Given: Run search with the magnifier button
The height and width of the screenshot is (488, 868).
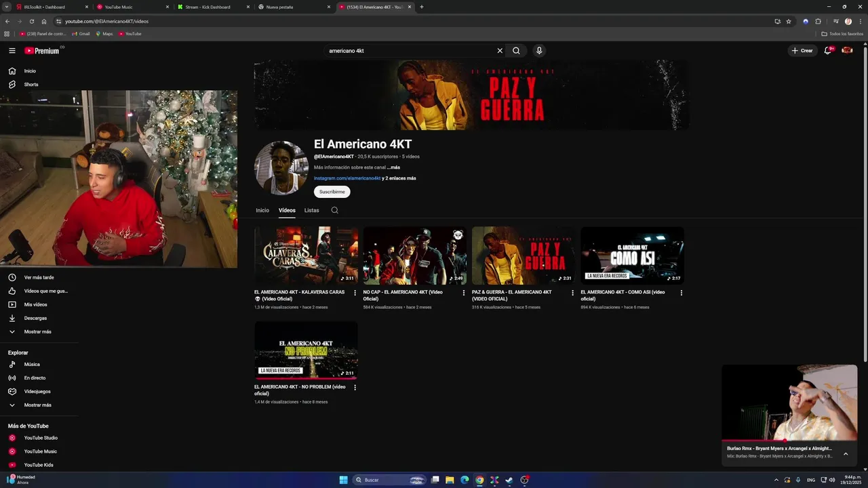Looking at the screenshot, I should [x=516, y=51].
